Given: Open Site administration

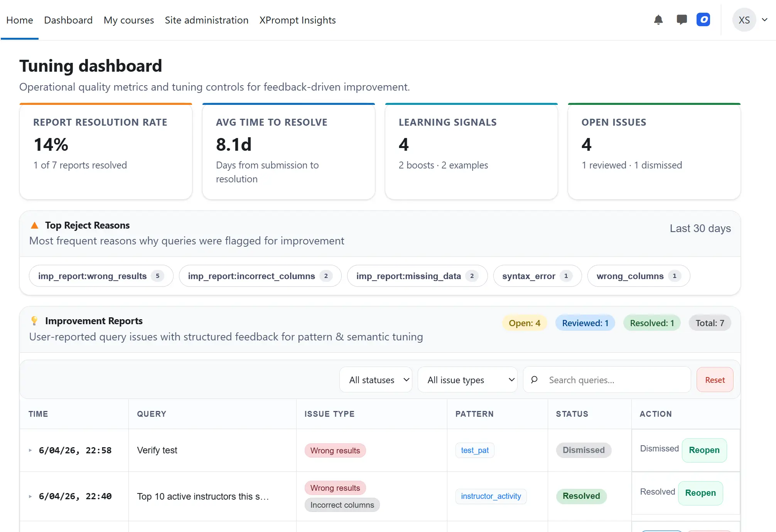Looking at the screenshot, I should (x=207, y=20).
